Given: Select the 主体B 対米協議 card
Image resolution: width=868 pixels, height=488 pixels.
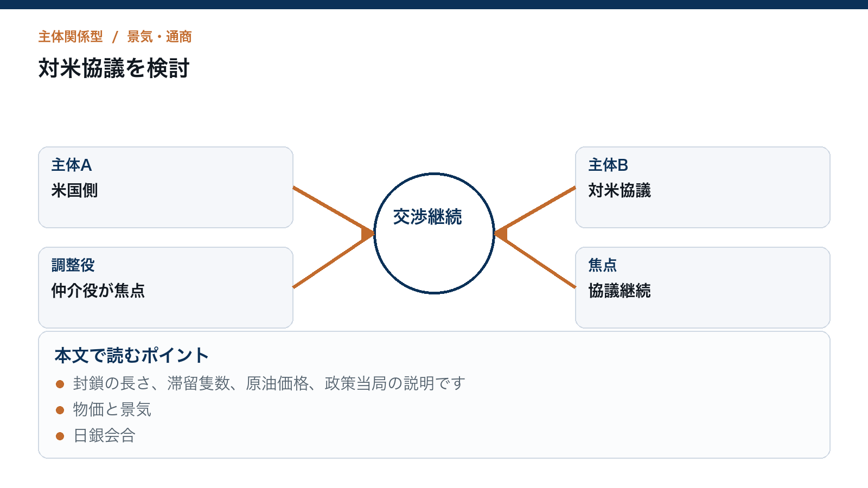Looking at the screenshot, I should point(703,187).
